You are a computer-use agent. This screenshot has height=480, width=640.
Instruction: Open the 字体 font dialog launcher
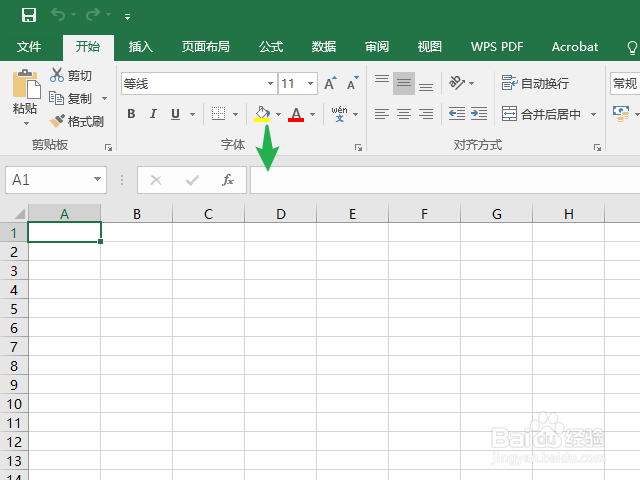358,147
